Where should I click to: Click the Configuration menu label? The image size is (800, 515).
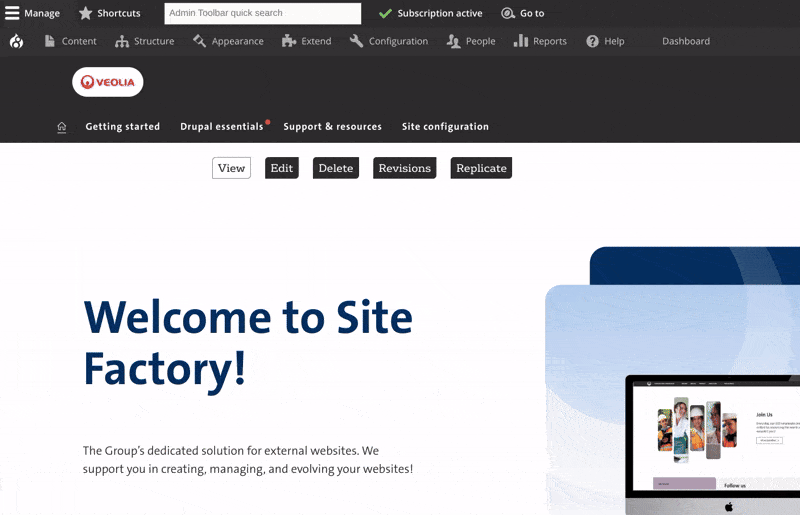(398, 41)
